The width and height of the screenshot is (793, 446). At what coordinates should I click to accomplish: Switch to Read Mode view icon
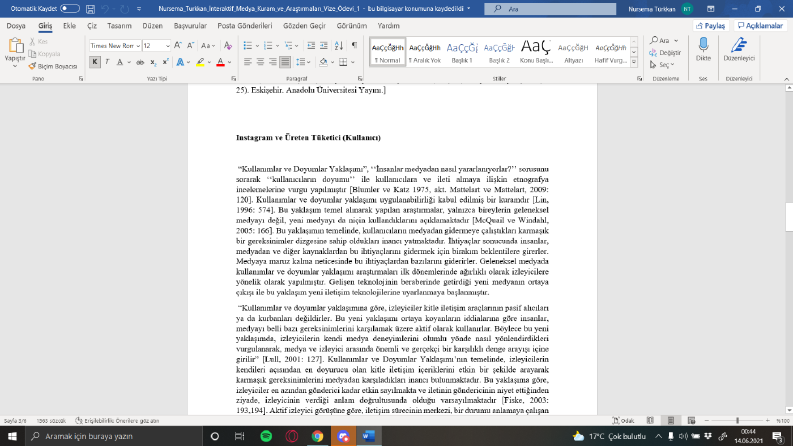(x=650, y=421)
